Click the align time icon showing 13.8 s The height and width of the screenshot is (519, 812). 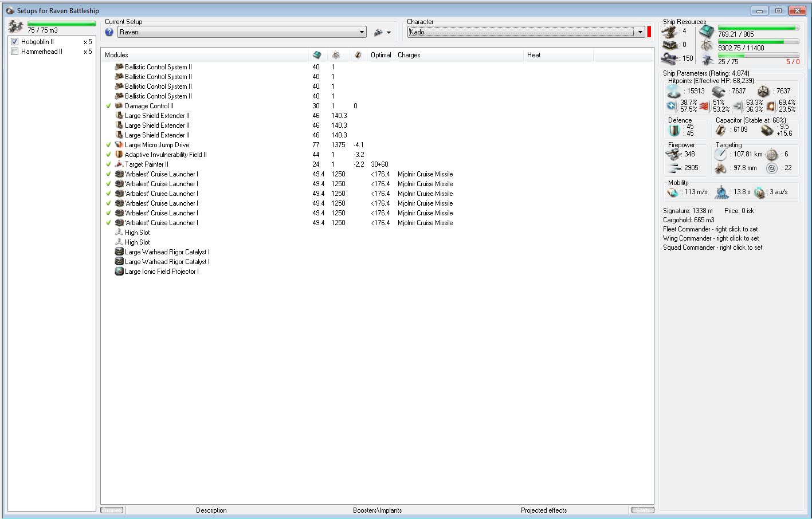(722, 192)
